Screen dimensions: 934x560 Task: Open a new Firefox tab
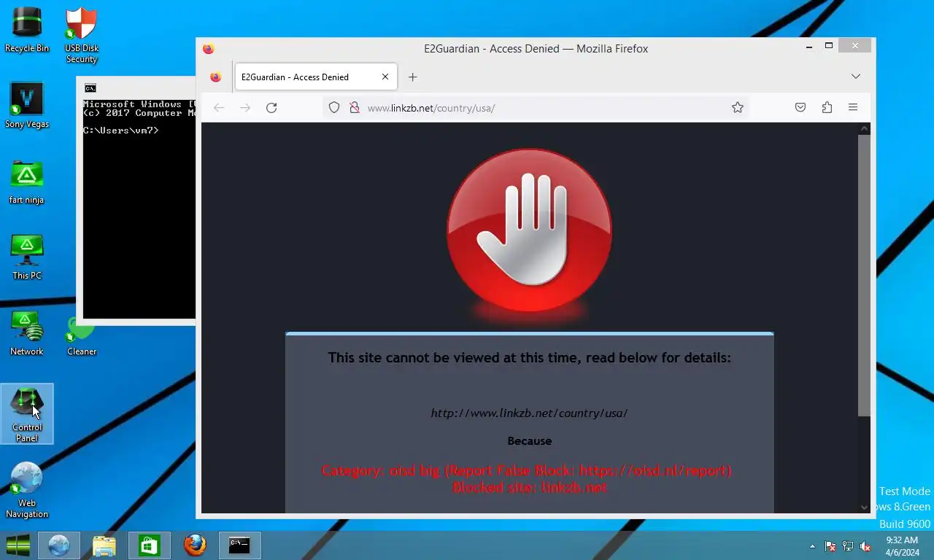pos(412,77)
